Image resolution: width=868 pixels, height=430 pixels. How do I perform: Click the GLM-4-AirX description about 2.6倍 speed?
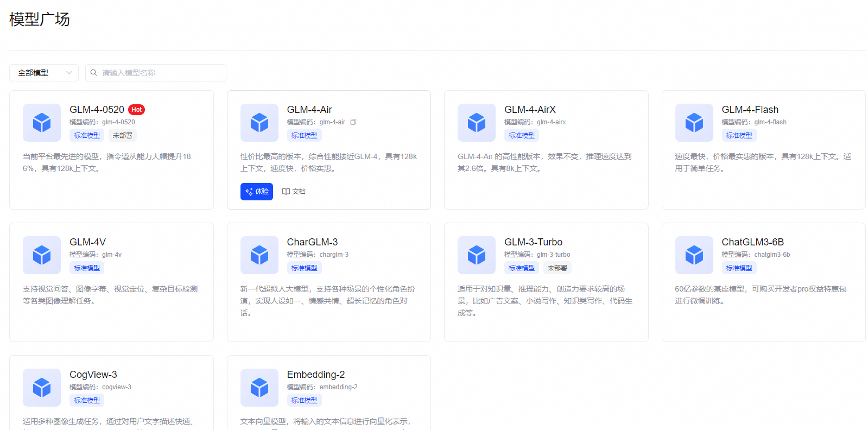tap(544, 162)
